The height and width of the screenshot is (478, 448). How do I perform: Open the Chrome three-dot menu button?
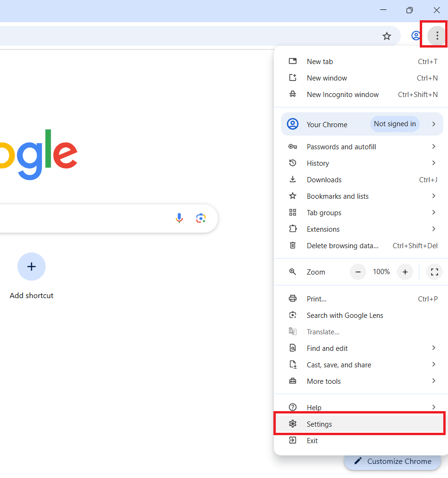point(437,36)
